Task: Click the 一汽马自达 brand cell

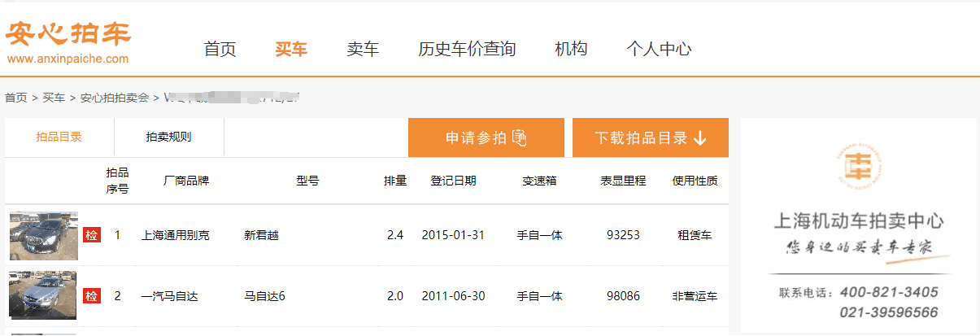Action: click(169, 296)
